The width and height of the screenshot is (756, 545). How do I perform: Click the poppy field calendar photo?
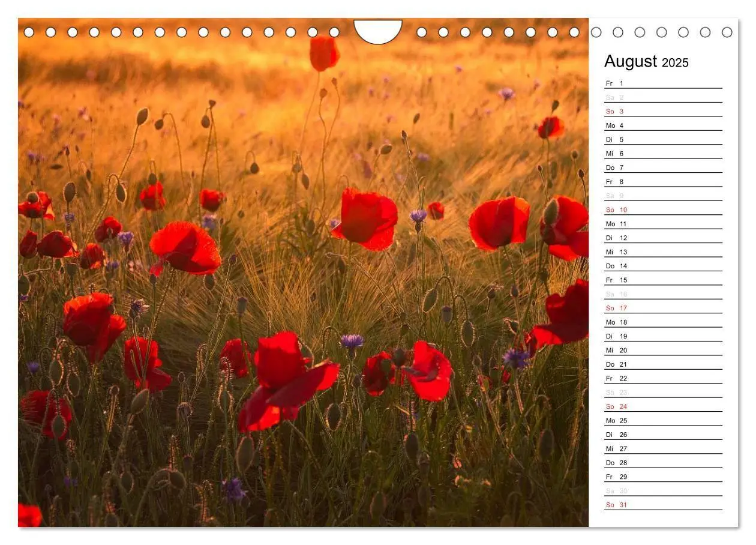[303, 272]
